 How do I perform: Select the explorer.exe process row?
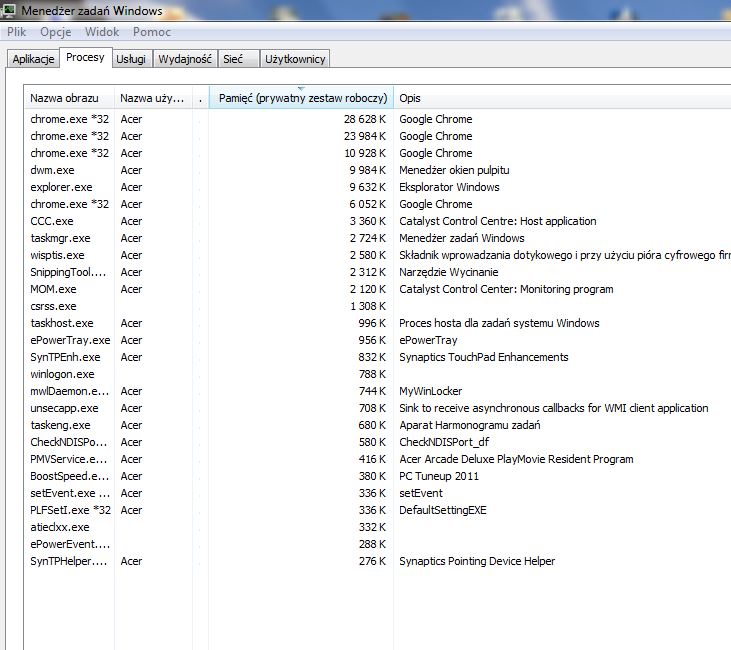click(62, 187)
